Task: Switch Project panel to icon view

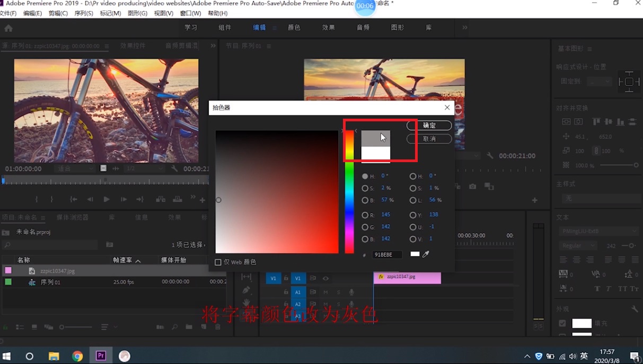Action: coord(34,327)
